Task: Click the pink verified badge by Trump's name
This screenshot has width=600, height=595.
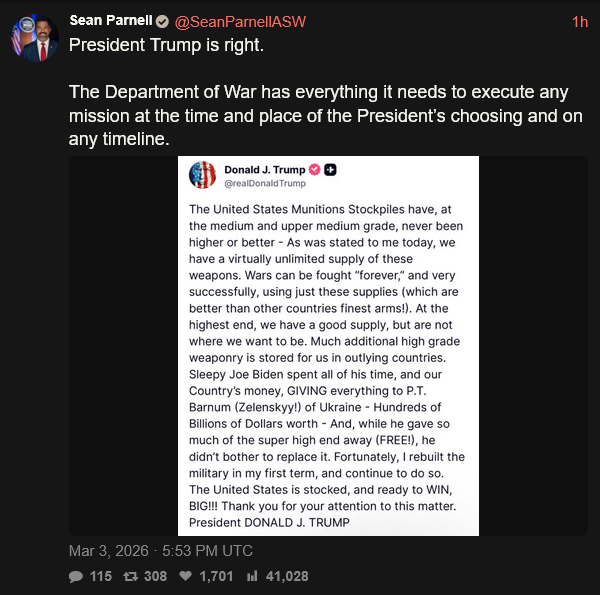Action: (314, 170)
